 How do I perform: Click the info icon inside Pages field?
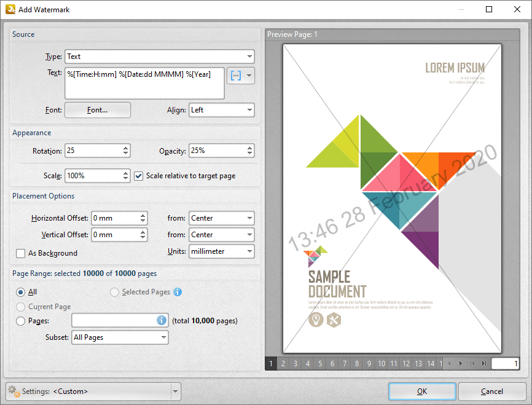162,320
